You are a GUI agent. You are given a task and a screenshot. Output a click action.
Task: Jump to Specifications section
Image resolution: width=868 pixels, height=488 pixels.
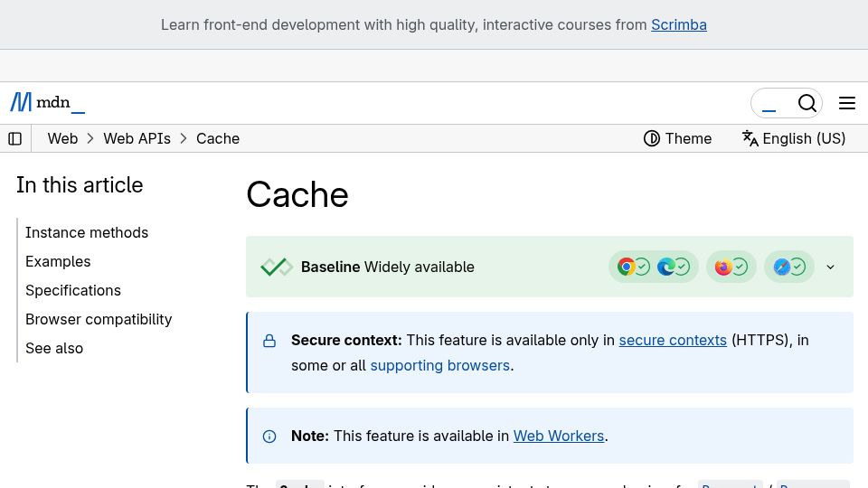point(73,290)
